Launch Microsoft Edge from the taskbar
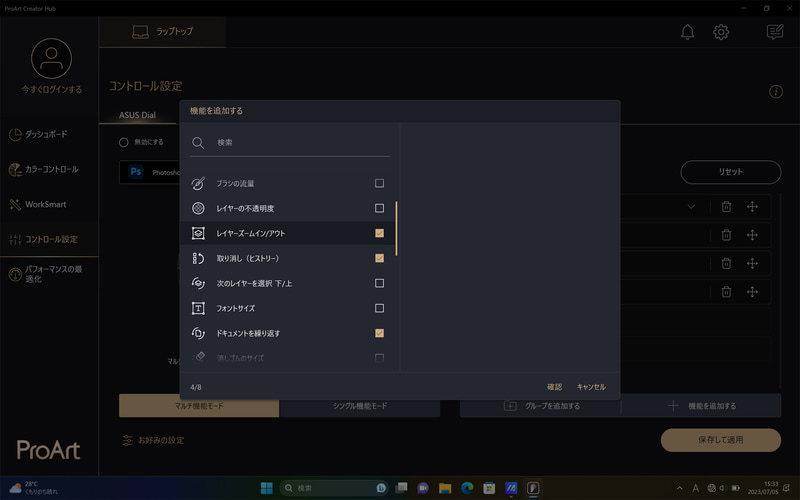The image size is (800, 500). pyautogui.click(x=467, y=488)
